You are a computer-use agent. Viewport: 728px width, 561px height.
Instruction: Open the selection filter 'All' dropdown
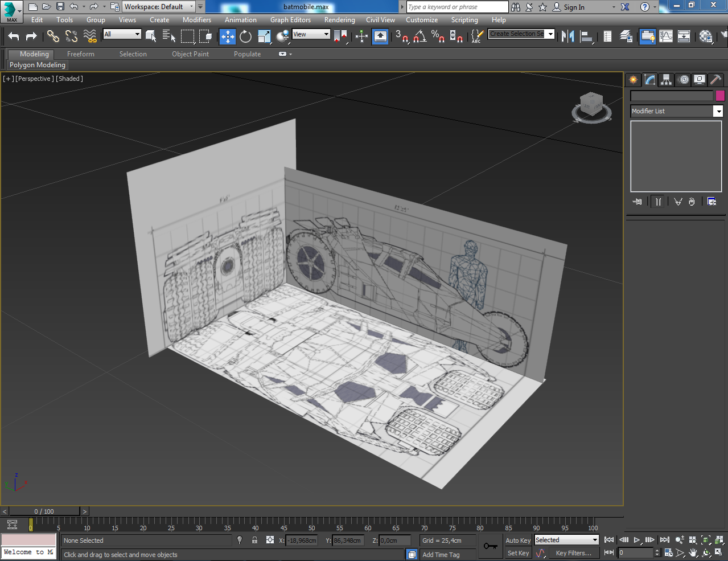[x=122, y=34]
